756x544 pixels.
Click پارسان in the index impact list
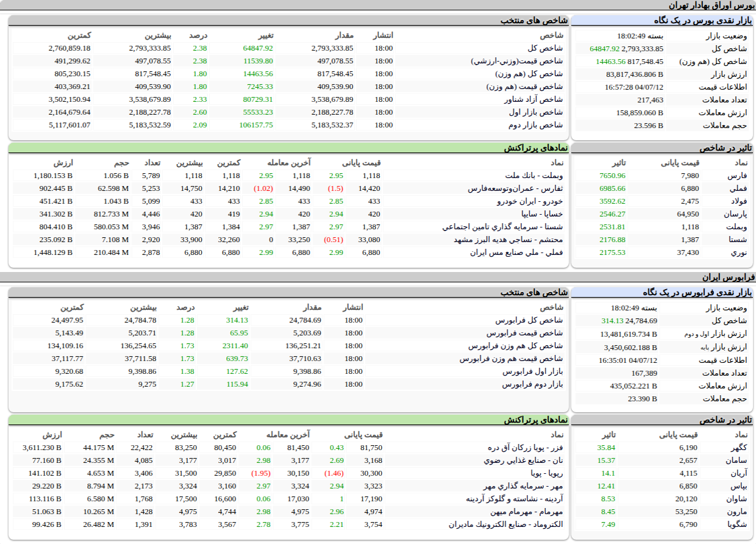(x=735, y=214)
